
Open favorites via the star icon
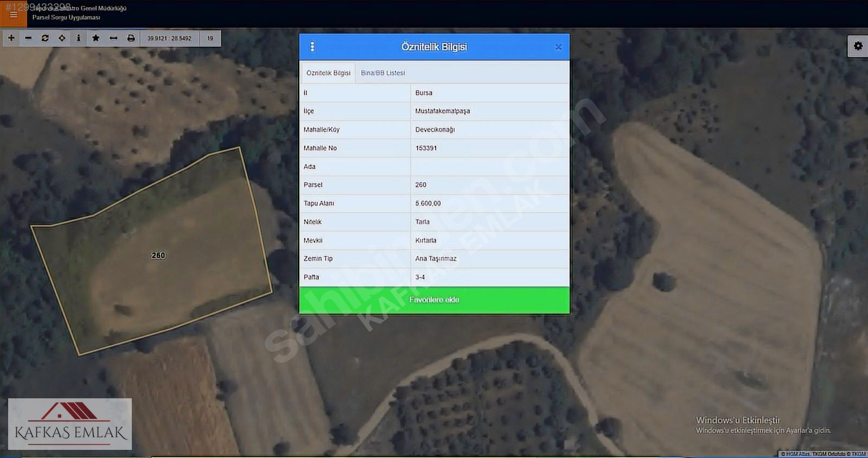(x=96, y=38)
